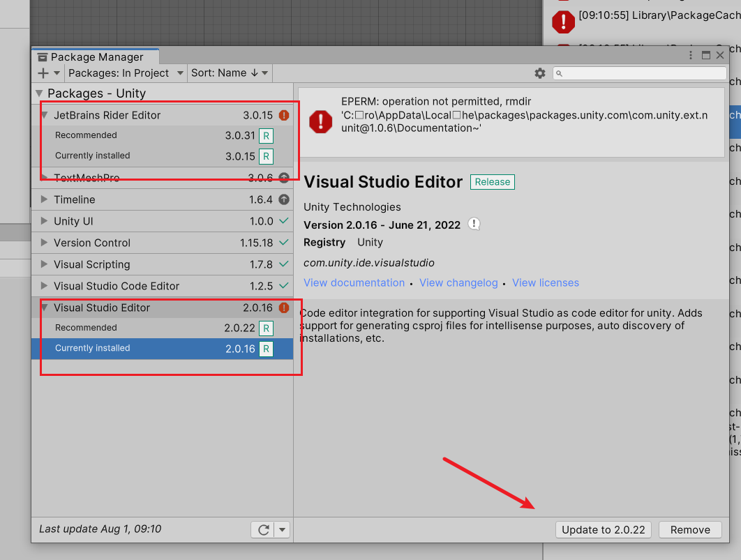741x560 pixels.
Task: Expand the Visual Studio Code Editor arrow
Action: (x=44, y=286)
